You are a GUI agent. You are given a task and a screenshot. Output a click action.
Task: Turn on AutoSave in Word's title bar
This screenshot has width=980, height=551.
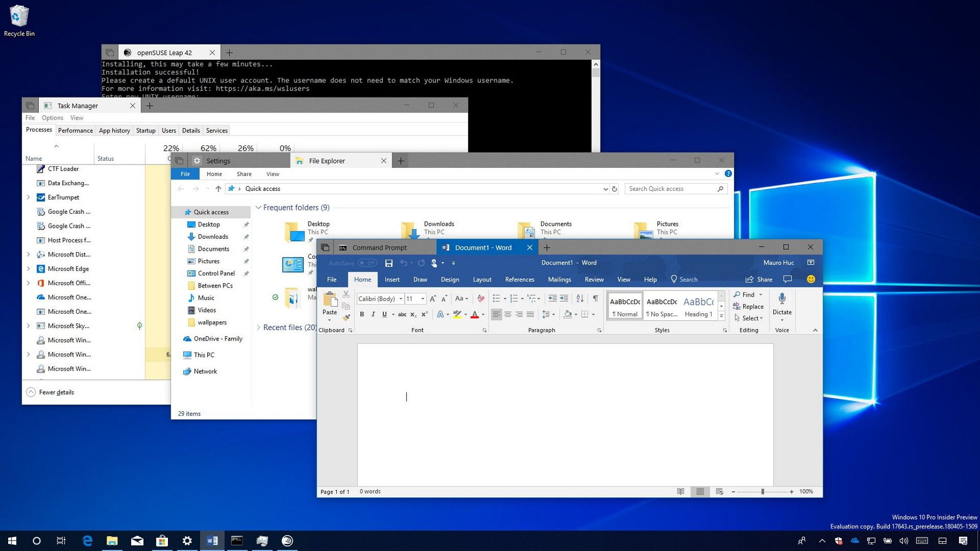coord(367,263)
